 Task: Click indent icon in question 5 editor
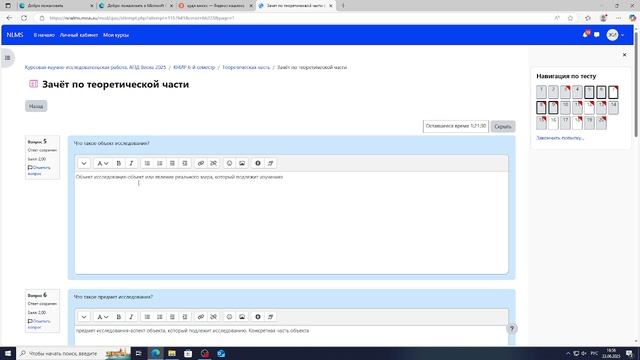coord(184,163)
